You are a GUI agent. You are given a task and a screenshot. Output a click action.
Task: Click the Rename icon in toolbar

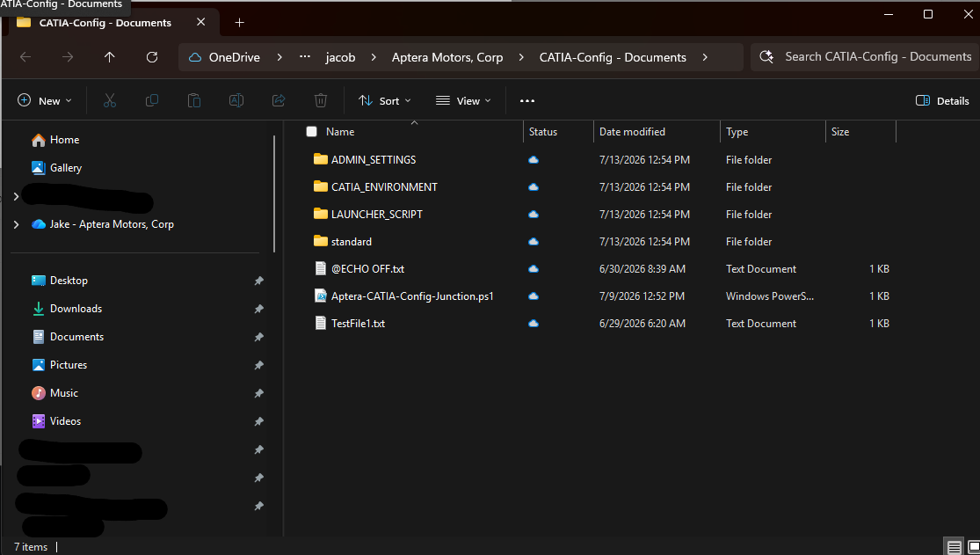(x=236, y=101)
